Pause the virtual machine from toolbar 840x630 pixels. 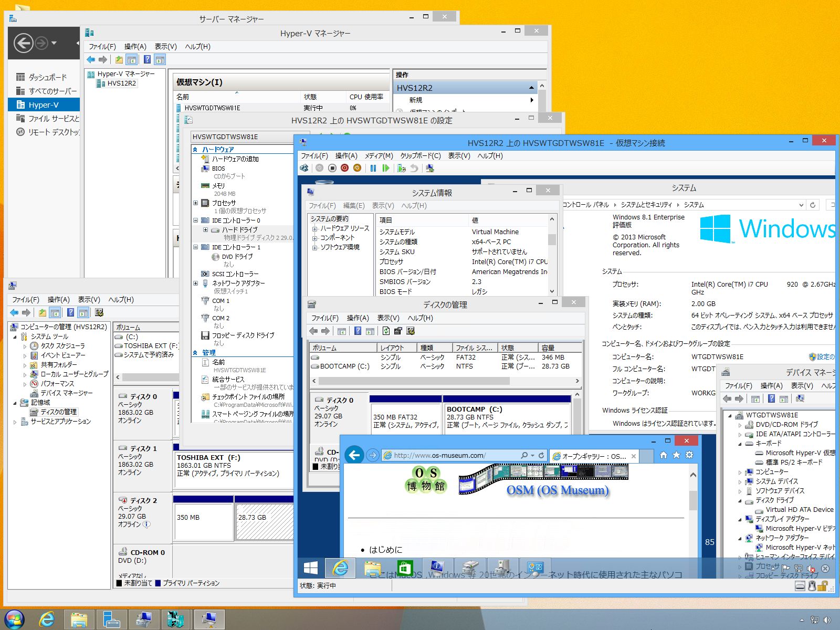(x=373, y=168)
